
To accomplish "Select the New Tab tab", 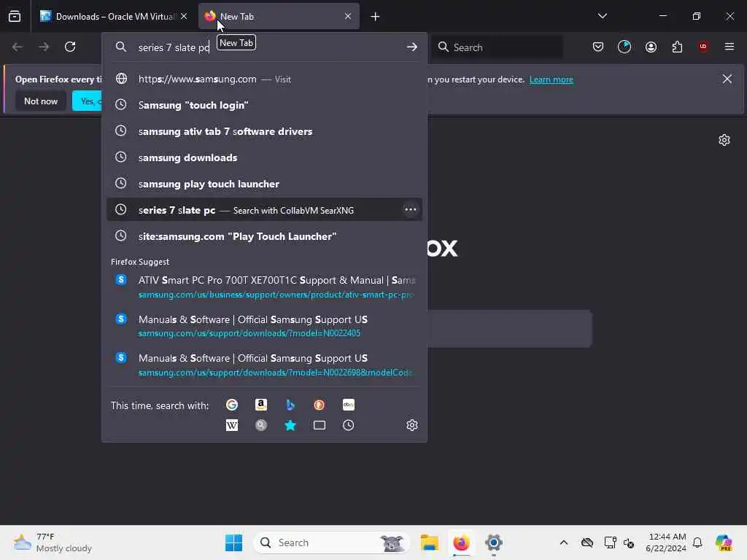I will 279,16.
